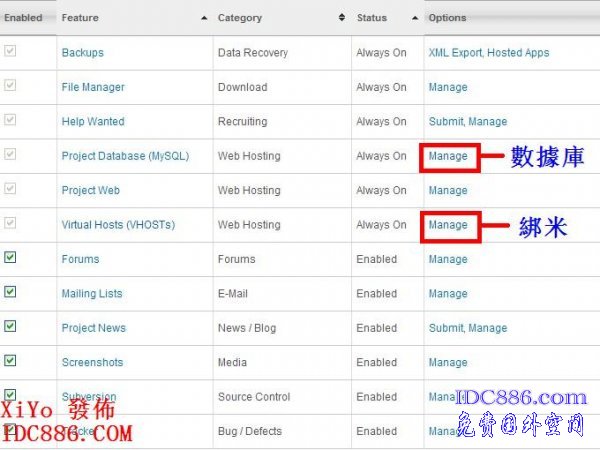This screenshot has height=450, width=600.
Task: Click Manage link for Project News
Action: [488, 328]
